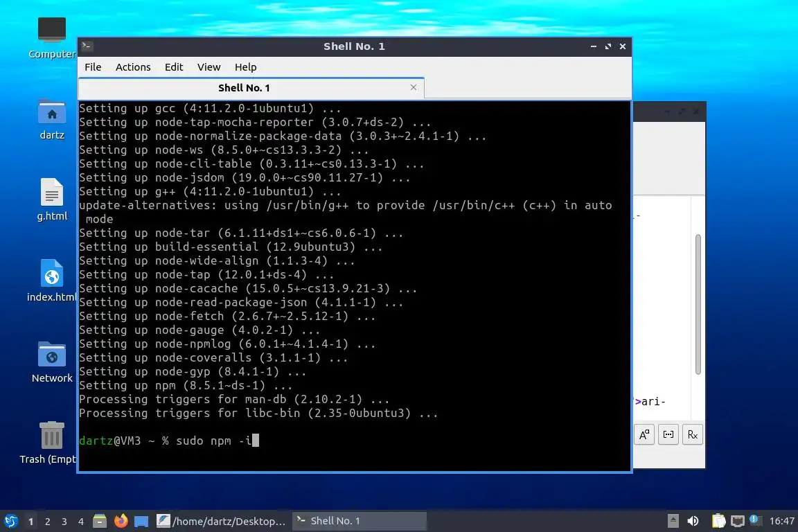Image resolution: width=798 pixels, height=532 pixels.
Task: Click the regex Rx button in background window
Action: [693, 435]
